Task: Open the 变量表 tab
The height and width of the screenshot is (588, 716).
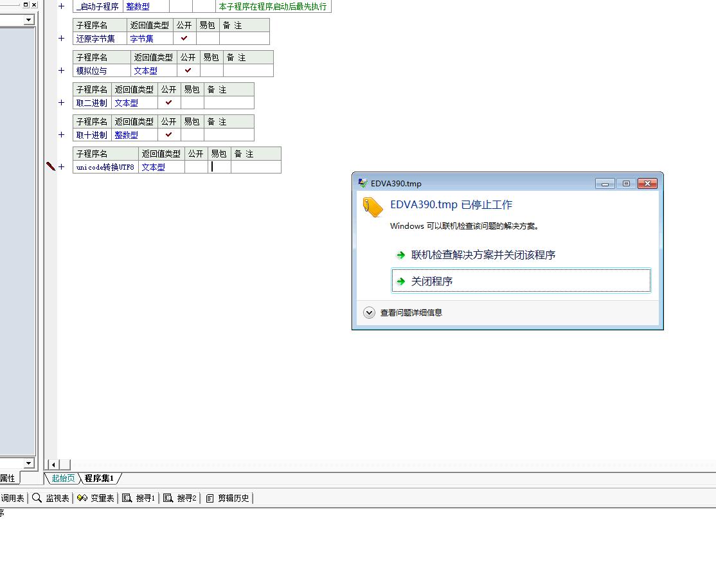Action: (95, 498)
